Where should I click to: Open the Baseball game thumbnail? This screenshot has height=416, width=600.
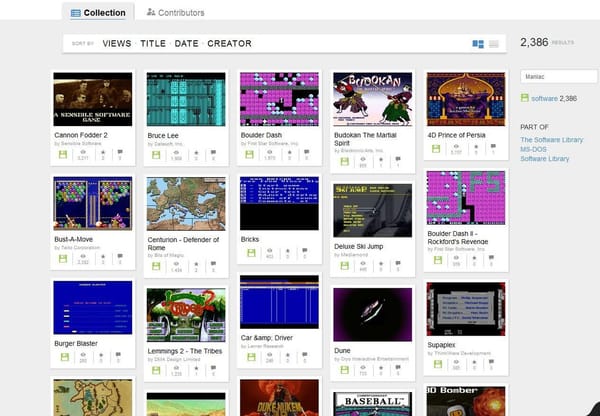tap(373, 404)
